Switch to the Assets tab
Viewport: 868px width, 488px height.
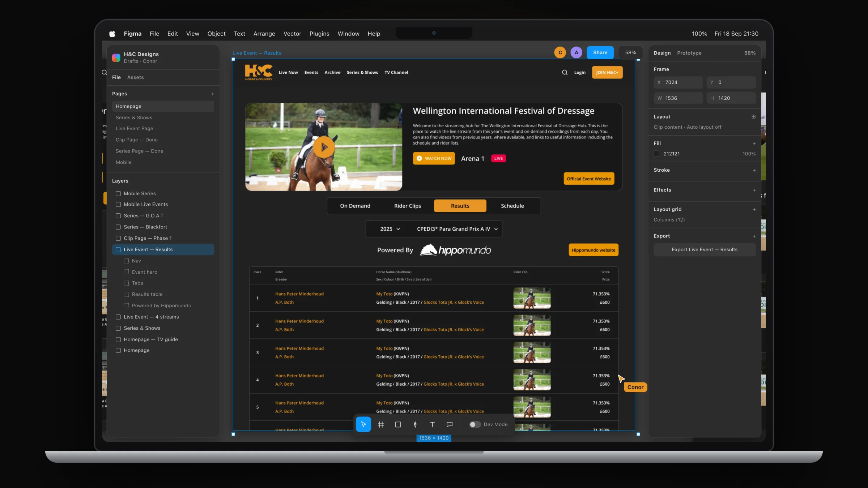tap(135, 77)
